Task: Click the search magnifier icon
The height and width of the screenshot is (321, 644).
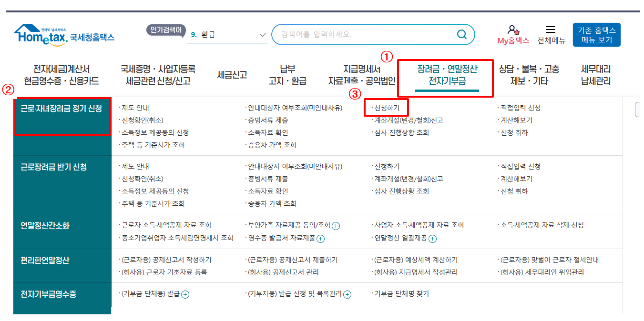Action: (x=460, y=34)
